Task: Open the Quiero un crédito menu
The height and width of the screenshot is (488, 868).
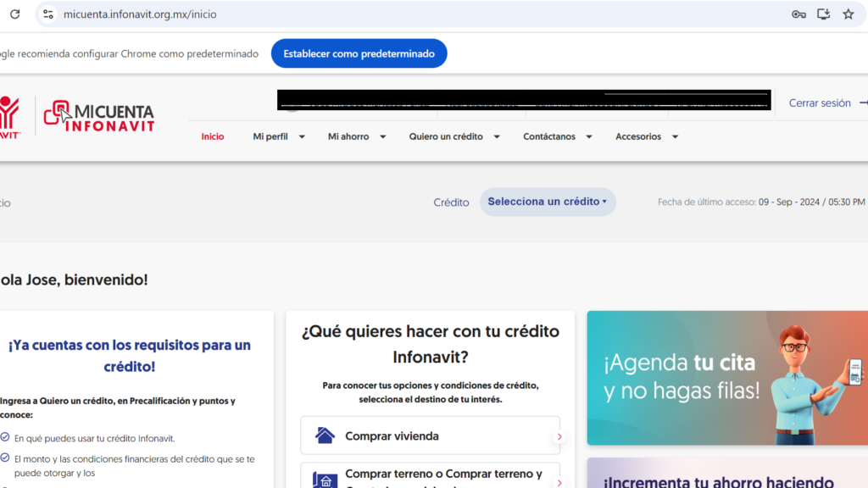Action: (446, 136)
